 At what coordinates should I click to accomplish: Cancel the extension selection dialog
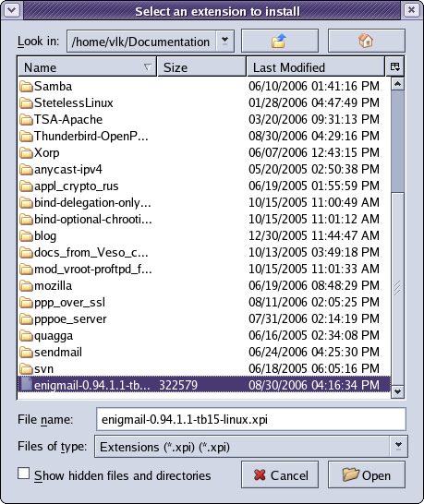pyautogui.click(x=280, y=474)
